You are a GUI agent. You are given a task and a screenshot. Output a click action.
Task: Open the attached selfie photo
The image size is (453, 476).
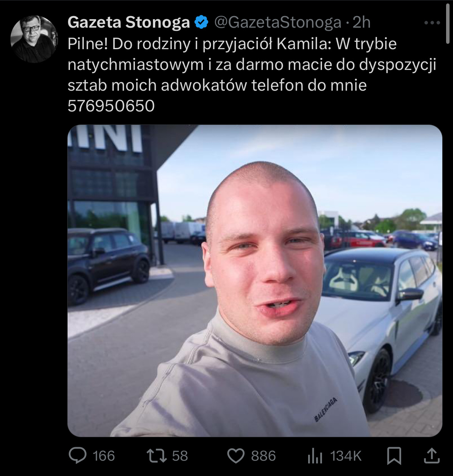pyautogui.click(x=255, y=281)
